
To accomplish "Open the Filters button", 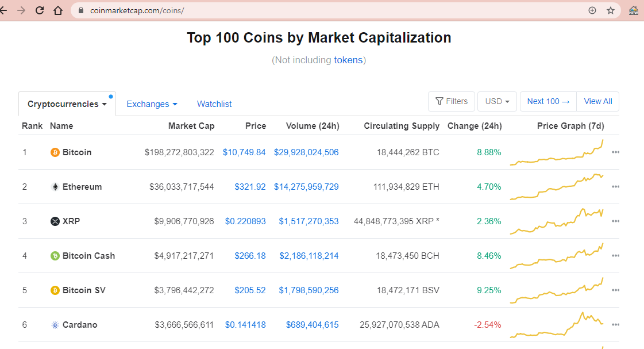I will (x=452, y=102).
